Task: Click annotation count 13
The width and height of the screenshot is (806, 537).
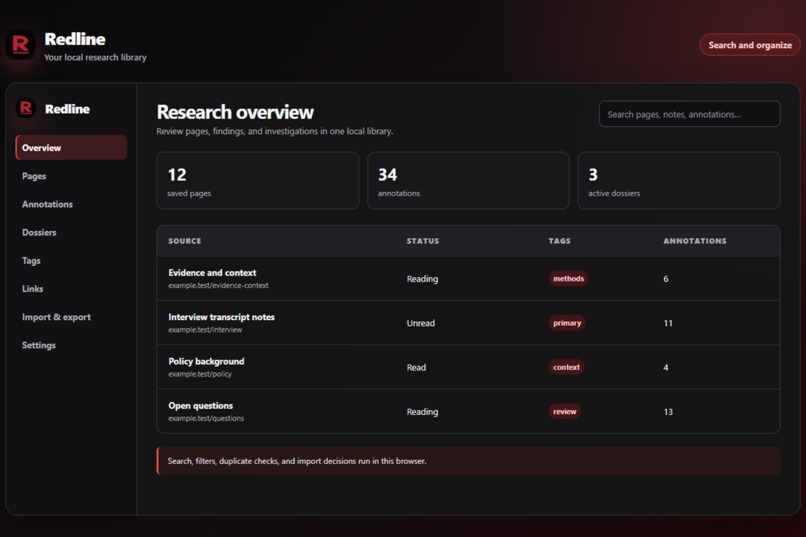Action: click(668, 412)
